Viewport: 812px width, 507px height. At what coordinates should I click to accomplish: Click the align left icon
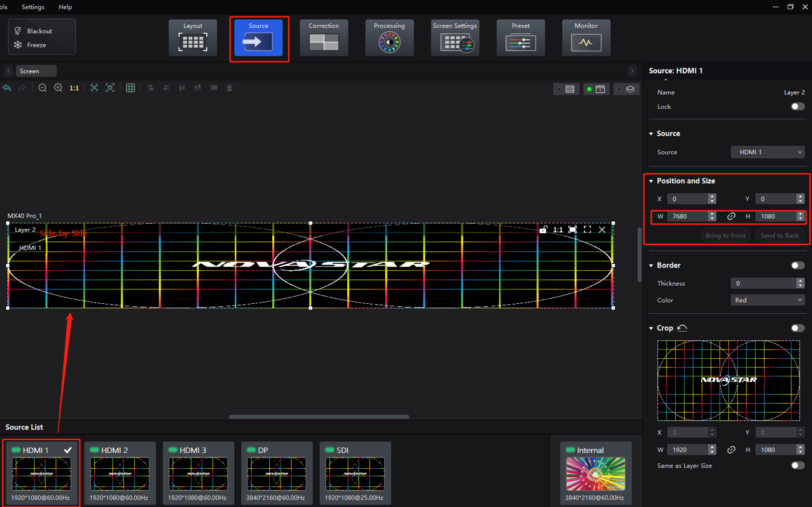(x=151, y=88)
